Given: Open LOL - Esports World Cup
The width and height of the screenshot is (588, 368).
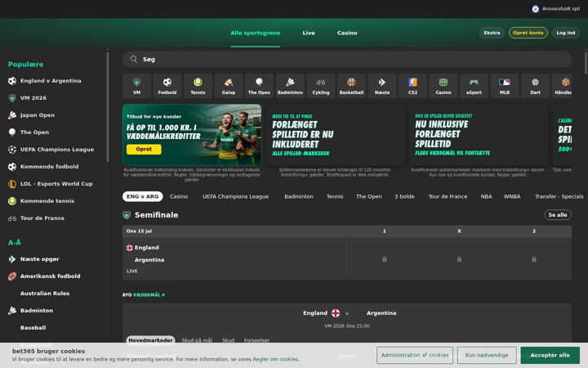Looking at the screenshot, I should (56, 184).
